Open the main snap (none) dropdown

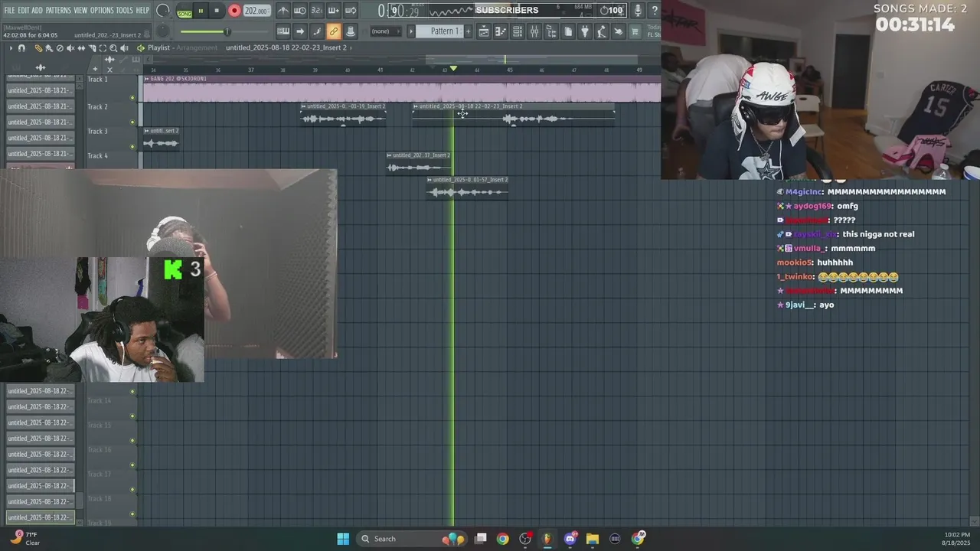click(x=384, y=31)
